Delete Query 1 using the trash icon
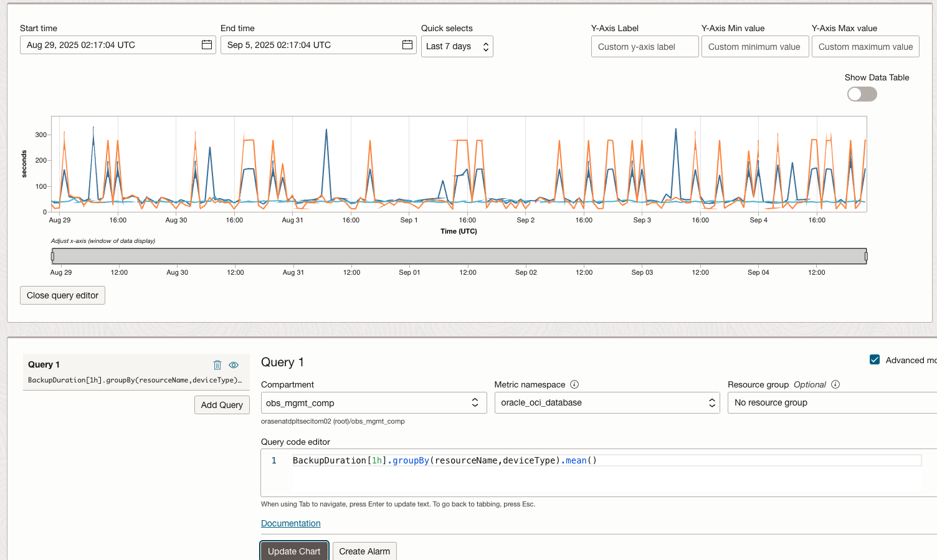Image resolution: width=937 pixels, height=560 pixels. pyautogui.click(x=217, y=364)
